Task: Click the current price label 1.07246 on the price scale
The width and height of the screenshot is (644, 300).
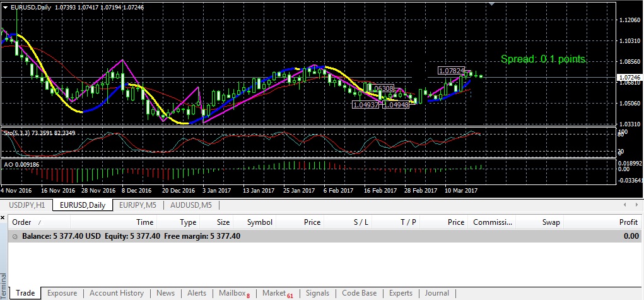Action: point(628,77)
